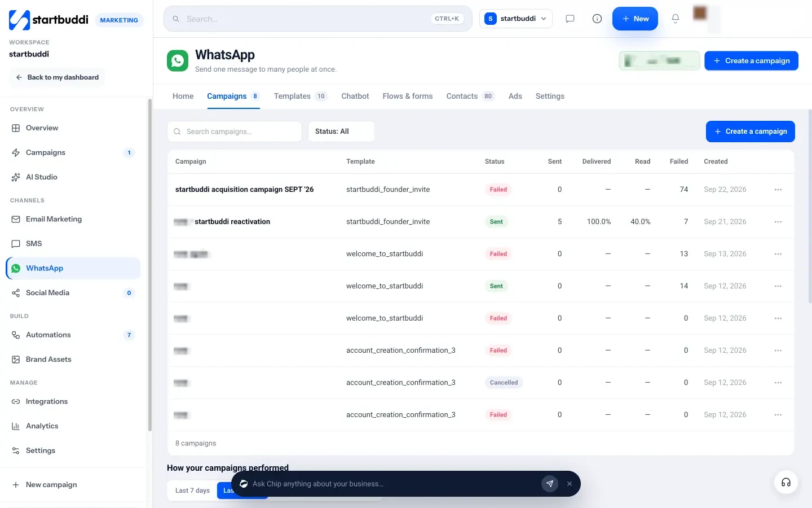Open the WhatsApp Settings tab
Viewport: 812px width, 508px height.
tap(550, 97)
